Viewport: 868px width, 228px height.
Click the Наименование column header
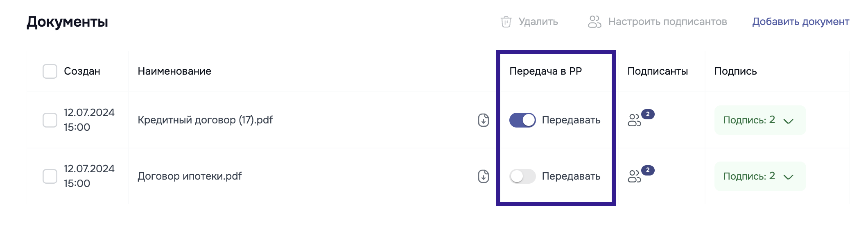click(174, 71)
